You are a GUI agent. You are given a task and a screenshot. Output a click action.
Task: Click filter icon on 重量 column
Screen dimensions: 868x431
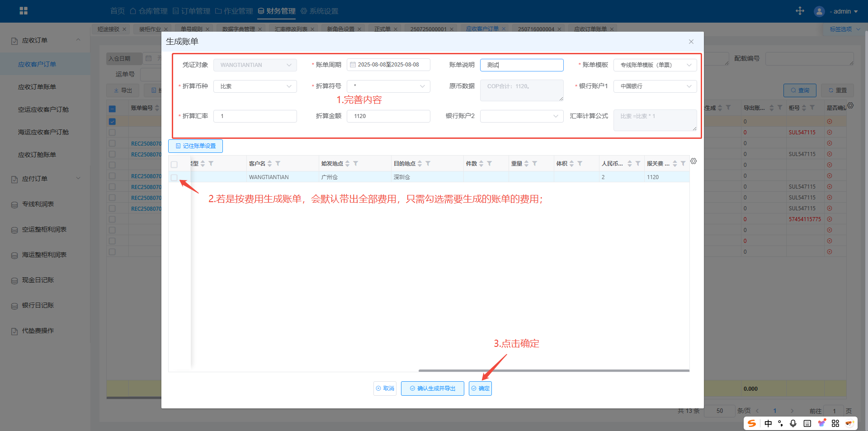pyautogui.click(x=535, y=164)
